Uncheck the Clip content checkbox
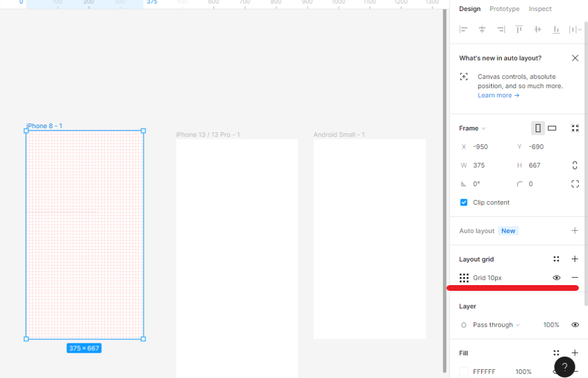 pos(463,203)
